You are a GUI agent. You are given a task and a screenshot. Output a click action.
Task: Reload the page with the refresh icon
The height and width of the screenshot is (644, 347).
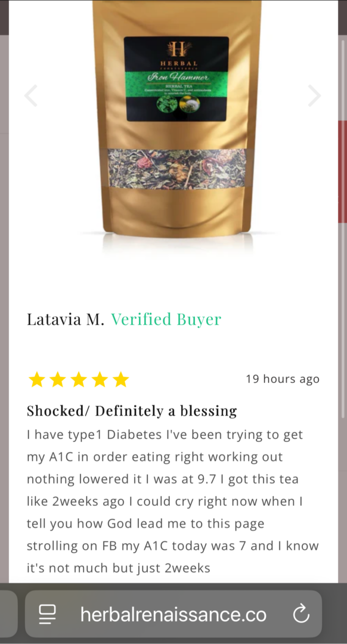coord(301,614)
